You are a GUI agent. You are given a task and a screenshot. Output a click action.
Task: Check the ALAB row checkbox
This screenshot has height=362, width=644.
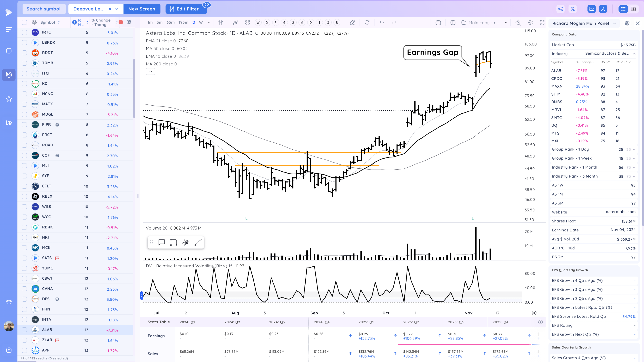point(24,330)
